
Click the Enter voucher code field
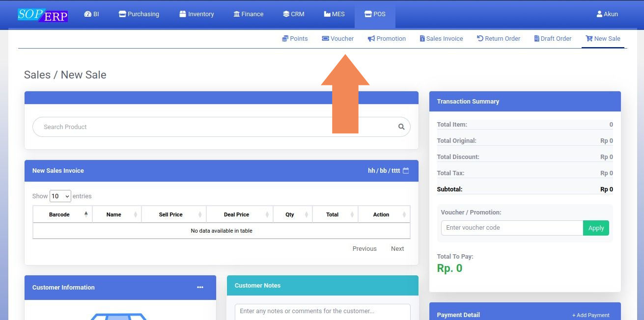pyautogui.click(x=512, y=228)
